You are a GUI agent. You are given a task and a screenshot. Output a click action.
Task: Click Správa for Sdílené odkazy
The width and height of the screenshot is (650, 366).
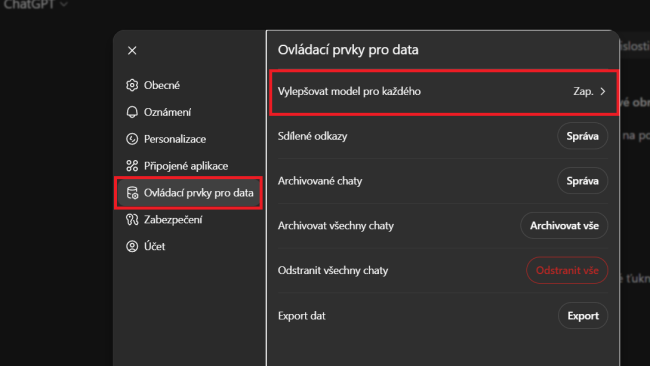click(x=582, y=136)
